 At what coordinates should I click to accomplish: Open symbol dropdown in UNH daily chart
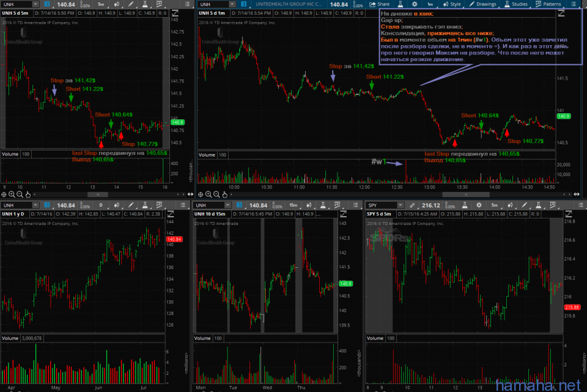35,205
